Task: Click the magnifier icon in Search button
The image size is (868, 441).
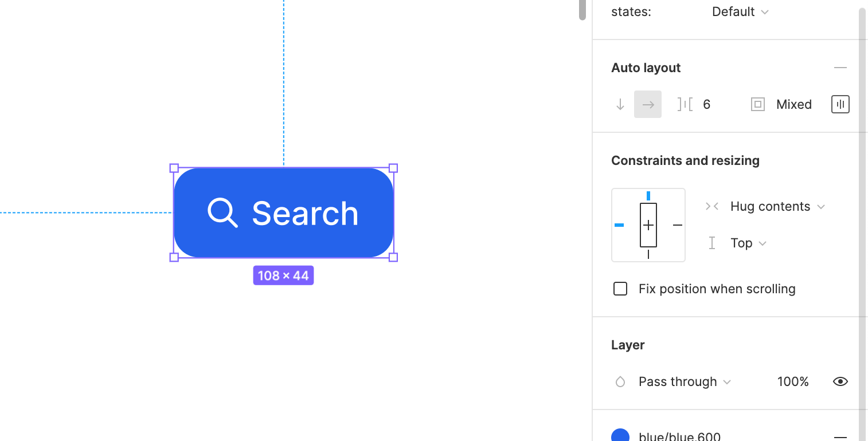Action: (x=222, y=213)
